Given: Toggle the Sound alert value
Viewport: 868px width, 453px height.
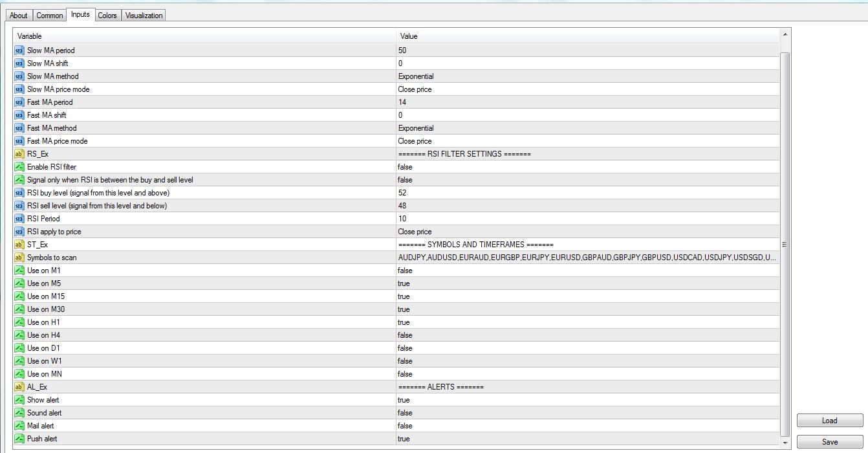Looking at the screenshot, I should coord(588,413).
